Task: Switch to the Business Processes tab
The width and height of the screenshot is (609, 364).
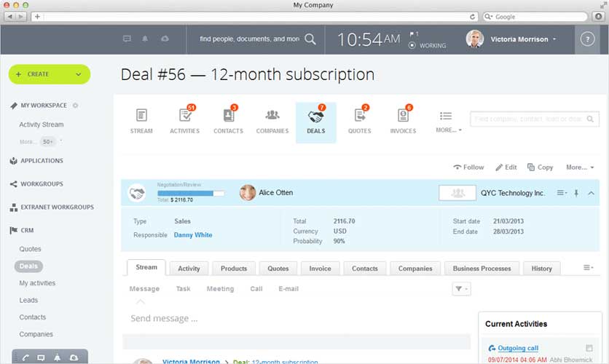Action: pyautogui.click(x=482, y=269)
